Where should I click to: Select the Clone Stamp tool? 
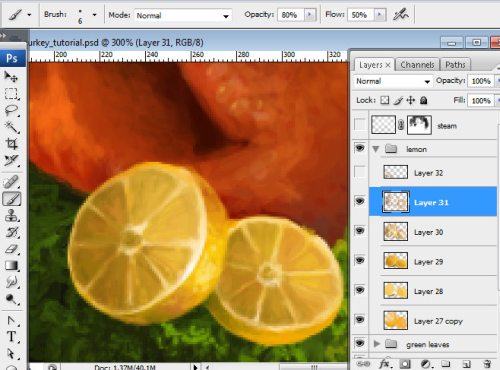pos(11,216)
